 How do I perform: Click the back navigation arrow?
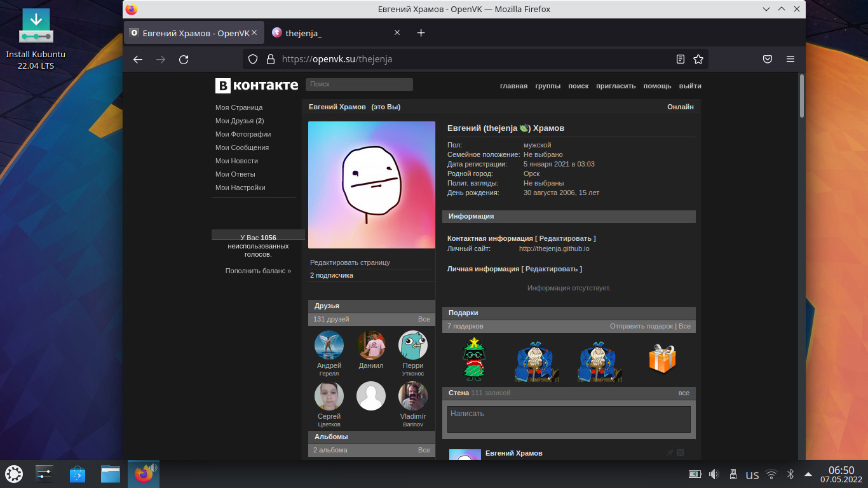click(138, 59)
